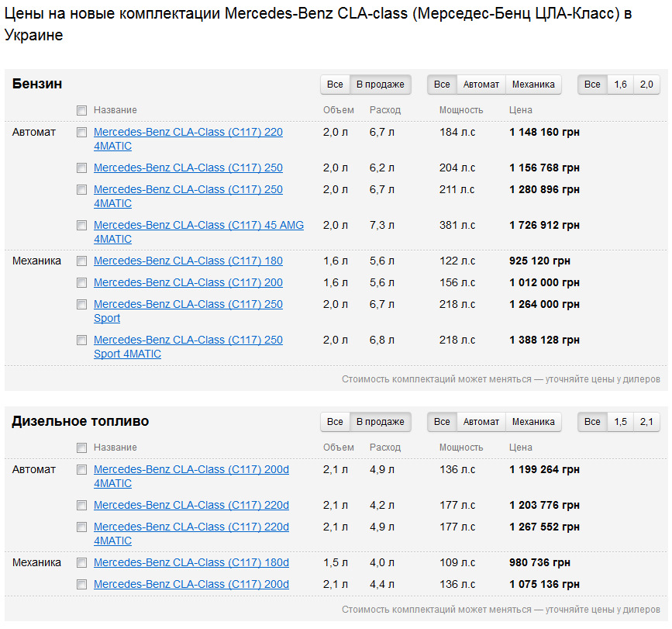
Task: Tick checkbox for CLA-Class (C117) 200 petrol
Action: (x=81, y=282)
